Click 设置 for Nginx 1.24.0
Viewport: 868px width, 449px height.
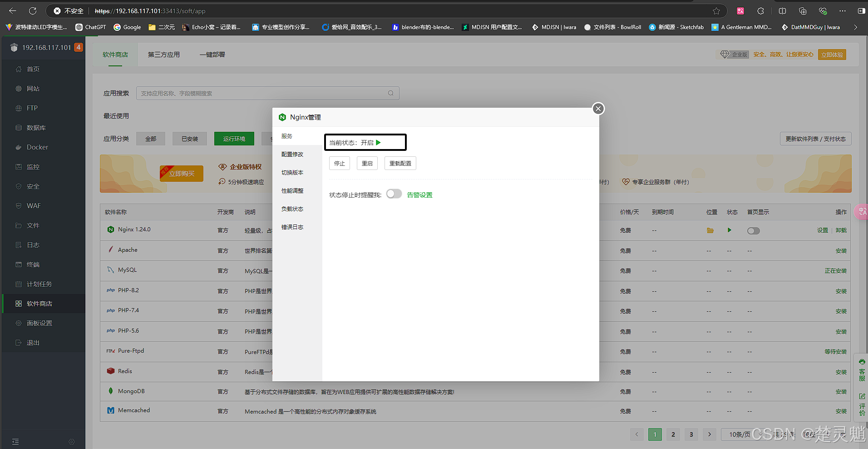pos(823,230)
